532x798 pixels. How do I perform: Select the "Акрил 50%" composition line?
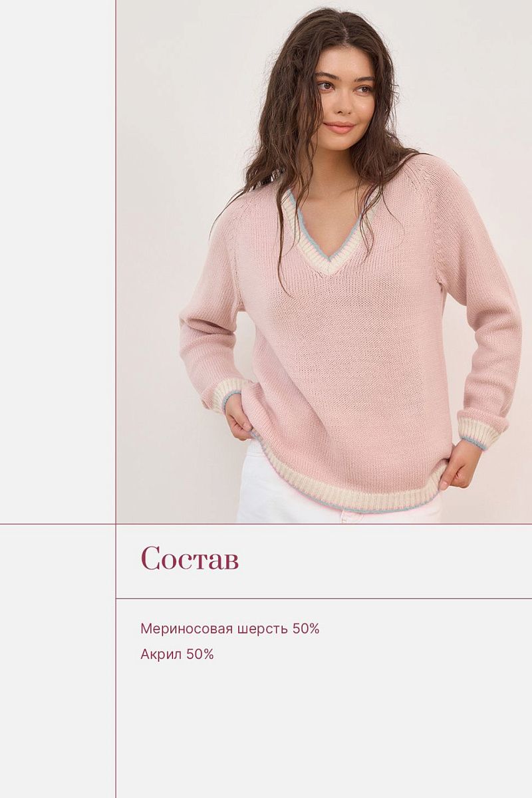[177, 654]
